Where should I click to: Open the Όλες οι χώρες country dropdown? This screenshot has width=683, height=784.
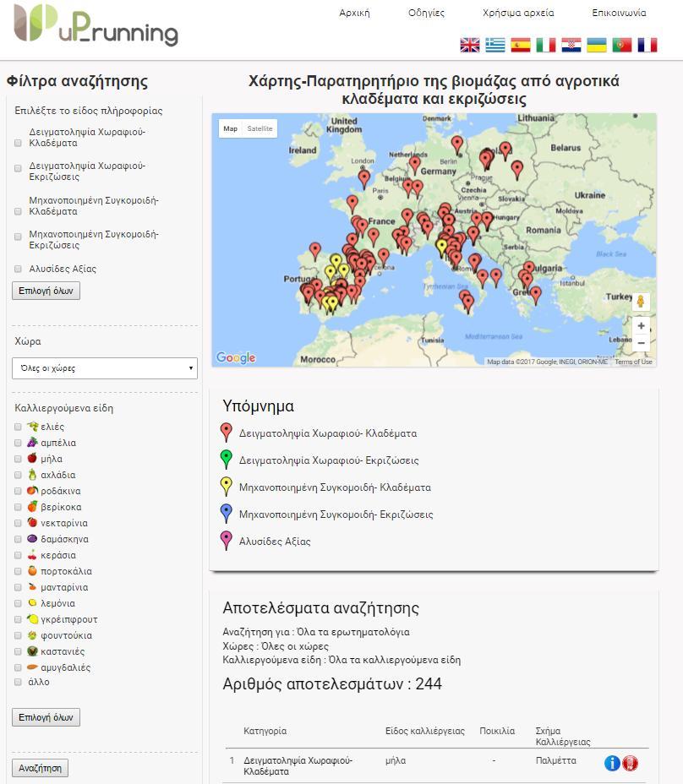click(105, 368)
